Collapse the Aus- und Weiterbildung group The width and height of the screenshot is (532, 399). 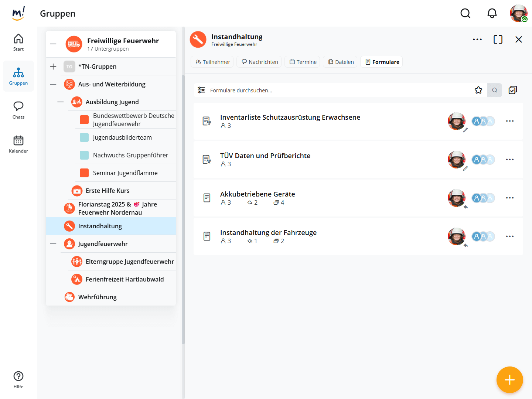pyautogui.click(x=53, y=84)
